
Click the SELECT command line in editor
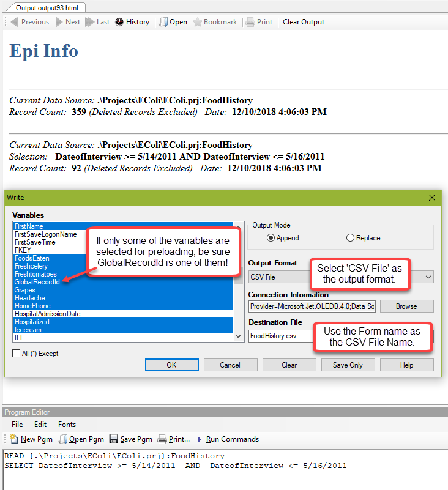point(176,466)
